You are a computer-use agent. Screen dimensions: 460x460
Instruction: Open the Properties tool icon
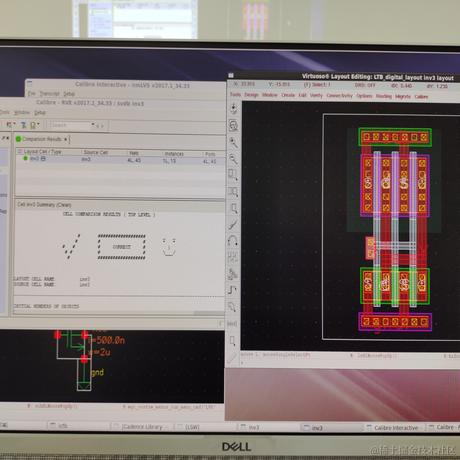point(233,257)
